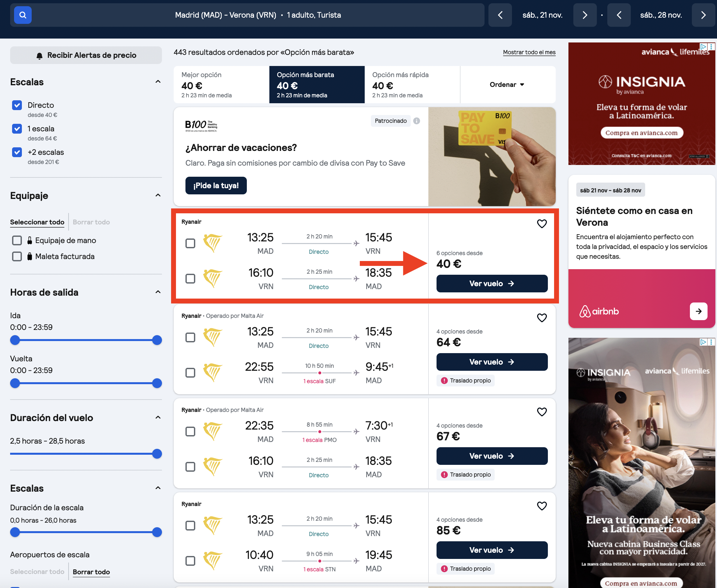Click the blue search magnifier icon
The width and height of the screenshot is (717, 588).
click(23, 15)
